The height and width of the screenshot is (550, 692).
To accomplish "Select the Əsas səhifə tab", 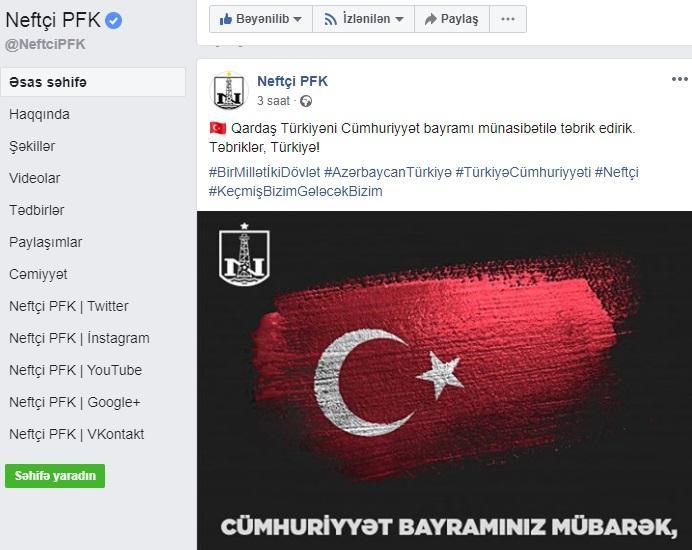I will coord(93,82).
